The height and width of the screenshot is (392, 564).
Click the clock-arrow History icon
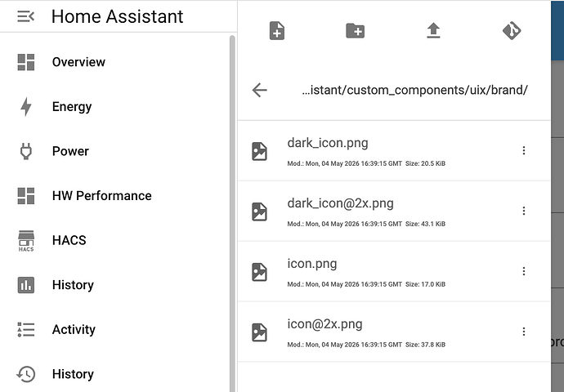tap(26, 374)
